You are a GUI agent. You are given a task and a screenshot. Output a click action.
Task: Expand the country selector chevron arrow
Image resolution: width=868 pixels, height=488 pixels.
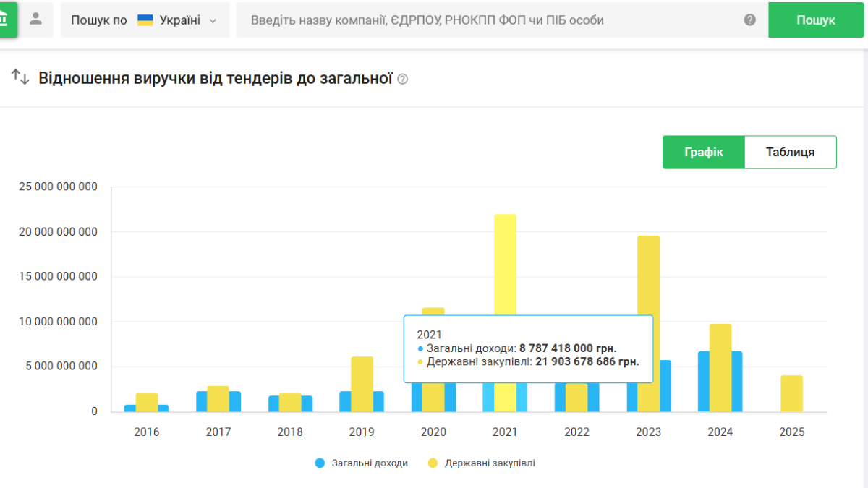(213, 21)
